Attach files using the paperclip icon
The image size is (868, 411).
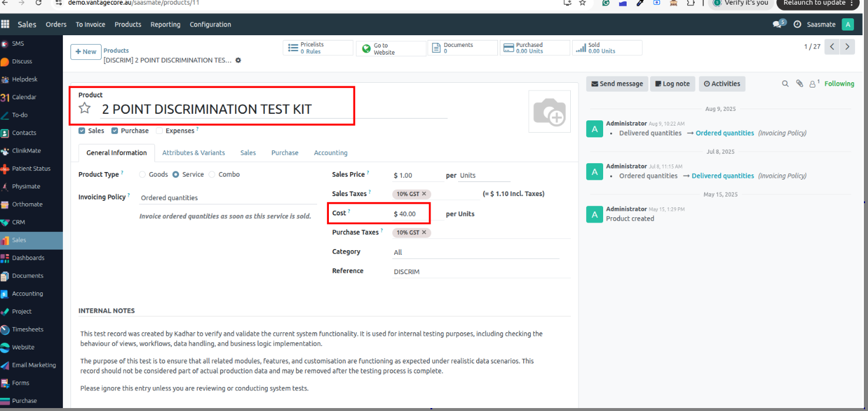pyautogui.click(x=799, y=84)
